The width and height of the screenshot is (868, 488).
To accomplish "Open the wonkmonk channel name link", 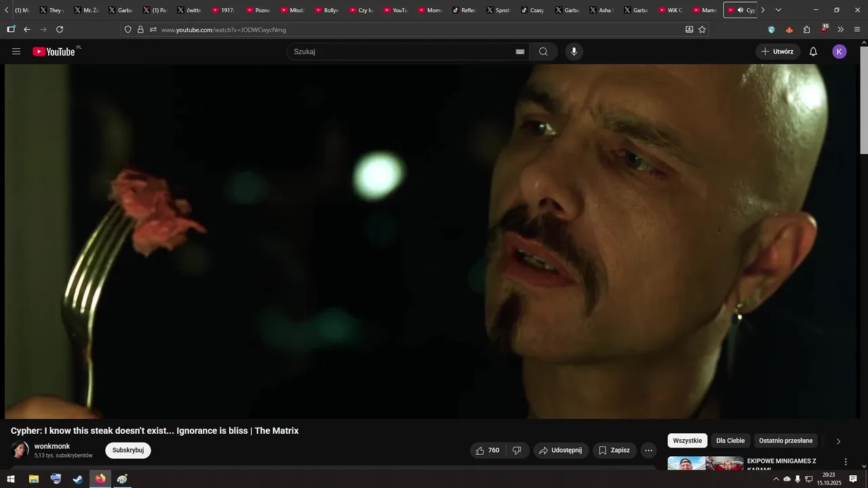I will coord(52,446).
